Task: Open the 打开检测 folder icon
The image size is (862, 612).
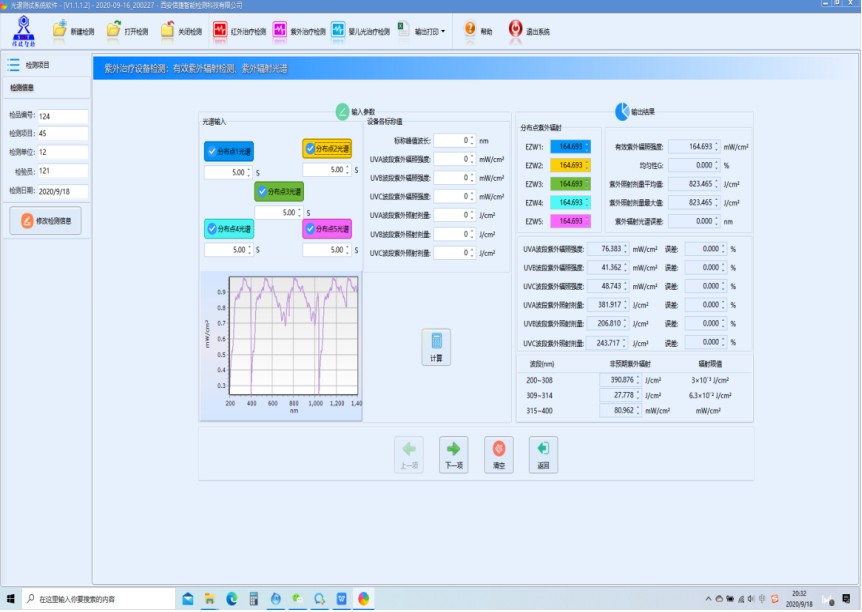Action: (x=114, y=31)
